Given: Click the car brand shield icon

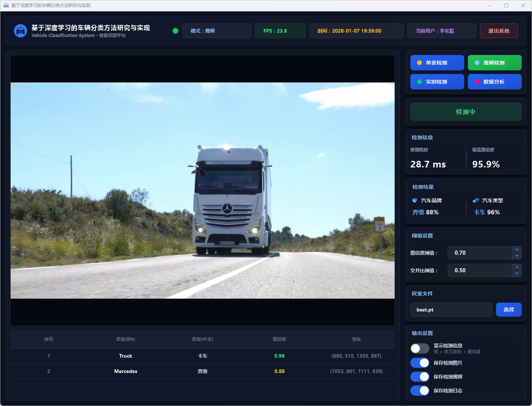Looking at the screenshot, I should (415, 200).
